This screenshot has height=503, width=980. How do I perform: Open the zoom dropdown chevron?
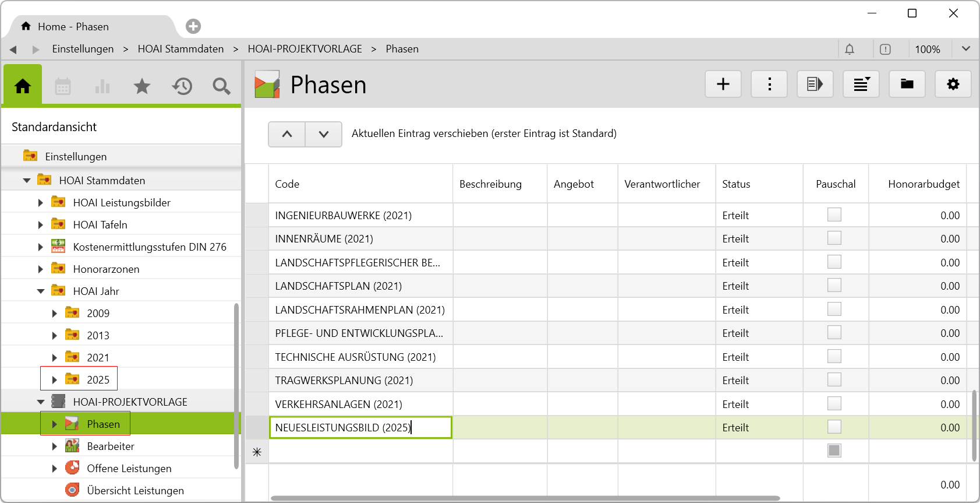[x=966, y=49]
